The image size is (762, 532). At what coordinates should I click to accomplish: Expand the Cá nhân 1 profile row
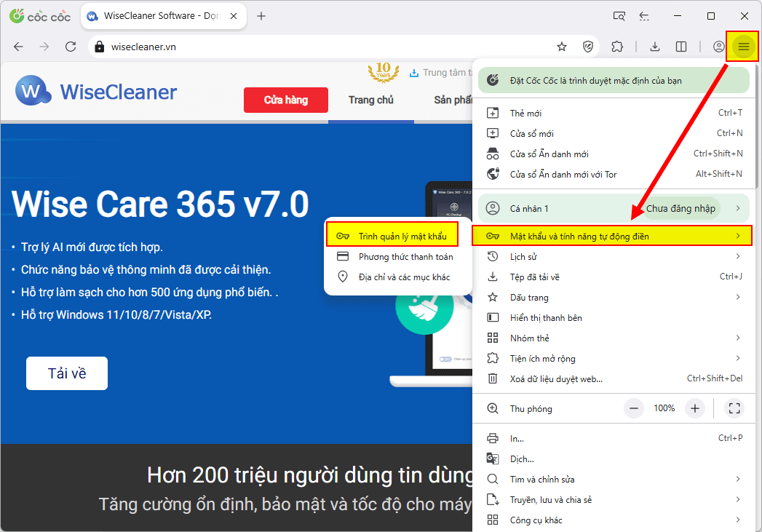click(614, 208)
